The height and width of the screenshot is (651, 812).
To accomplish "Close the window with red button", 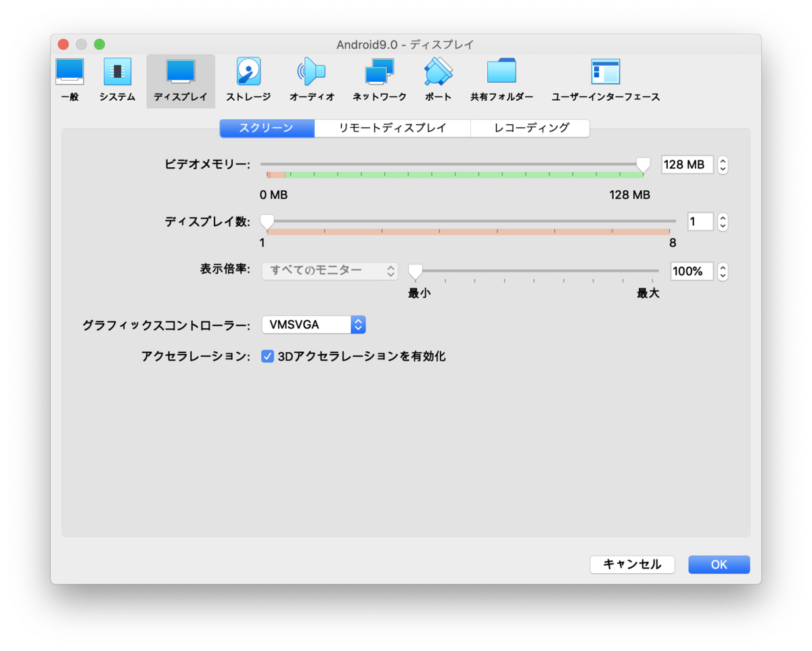I will pyautogui.click(x=63, y=45).
